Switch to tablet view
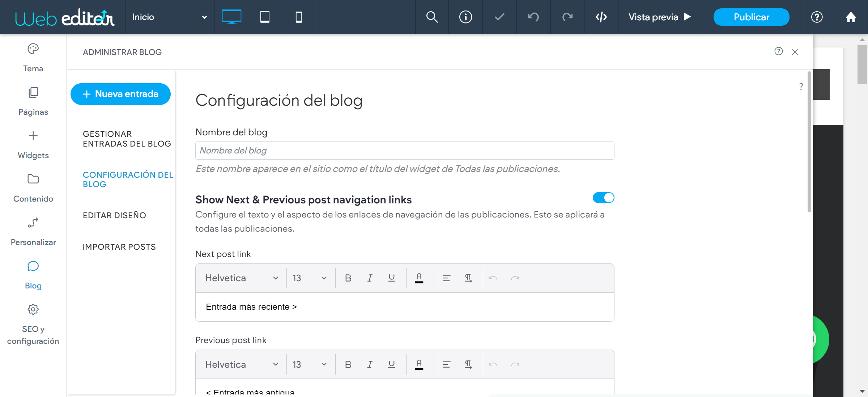Viewport: 868px width, 397px height. click(265, 17)
